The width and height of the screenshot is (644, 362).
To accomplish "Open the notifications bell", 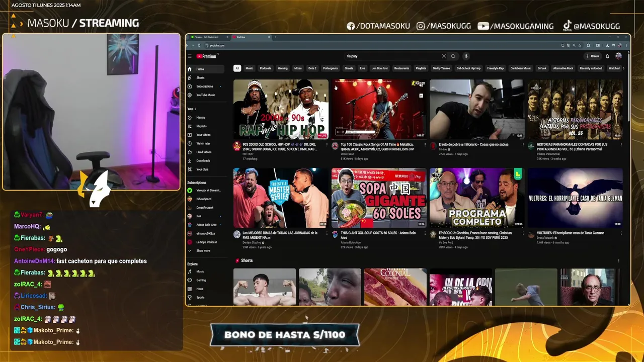I will tap(607, 56).
